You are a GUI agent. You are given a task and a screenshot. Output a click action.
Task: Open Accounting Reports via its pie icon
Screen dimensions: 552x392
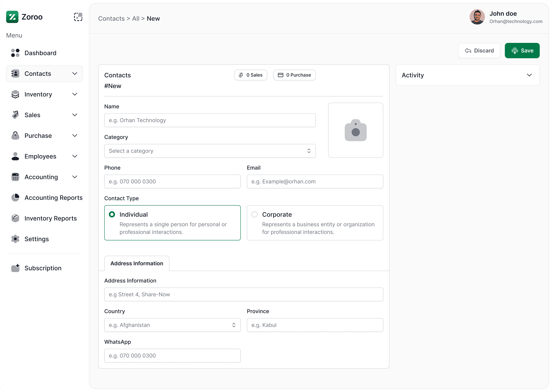point(15,198)
